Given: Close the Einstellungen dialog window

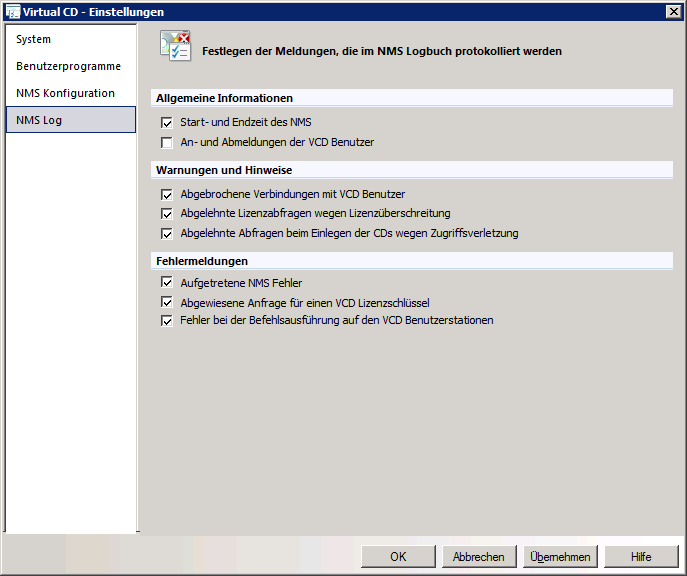Looking at the screenshot, I should [673, 12].
